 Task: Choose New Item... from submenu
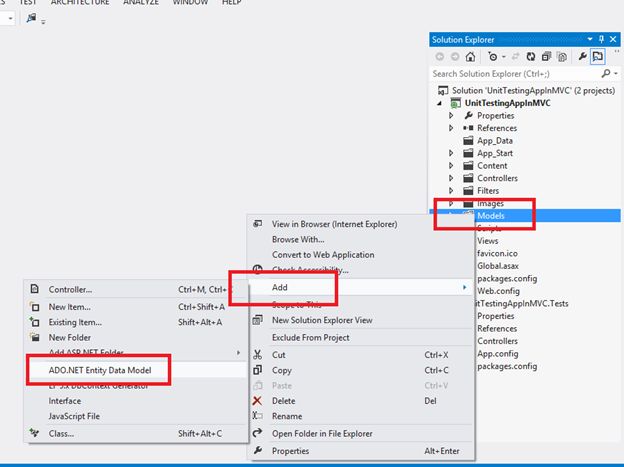click(x=69, y=307)
